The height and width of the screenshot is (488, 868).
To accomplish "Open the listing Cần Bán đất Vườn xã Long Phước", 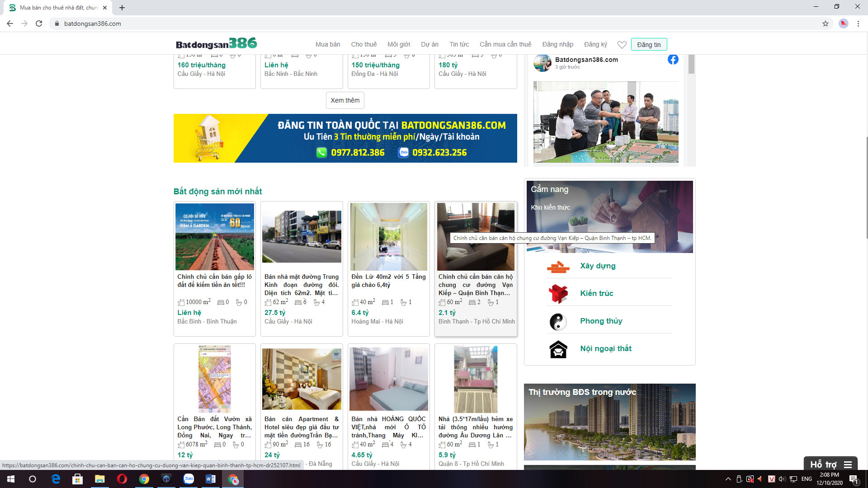I will [215, 427].
